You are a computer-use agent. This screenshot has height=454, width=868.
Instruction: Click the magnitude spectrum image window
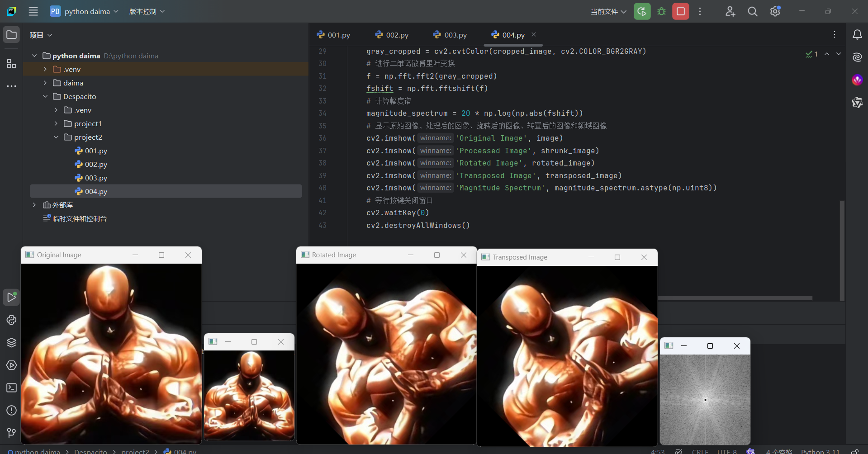pyautogui.click(x=705, y=399)
